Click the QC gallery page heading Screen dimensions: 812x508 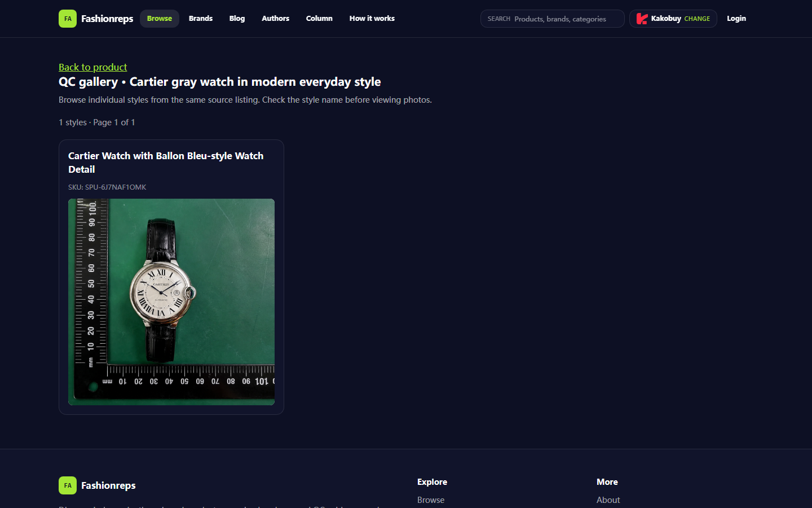coord(220,82)
